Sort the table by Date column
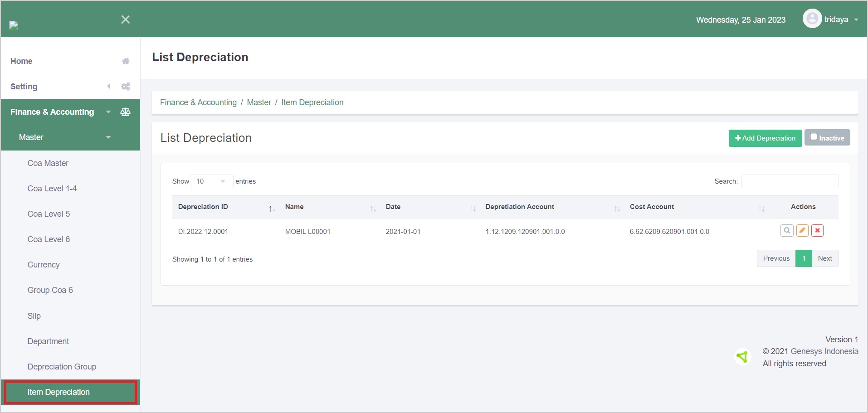This screenshot has width=868, height=413. pyautogui.click(x=472, y=209)
